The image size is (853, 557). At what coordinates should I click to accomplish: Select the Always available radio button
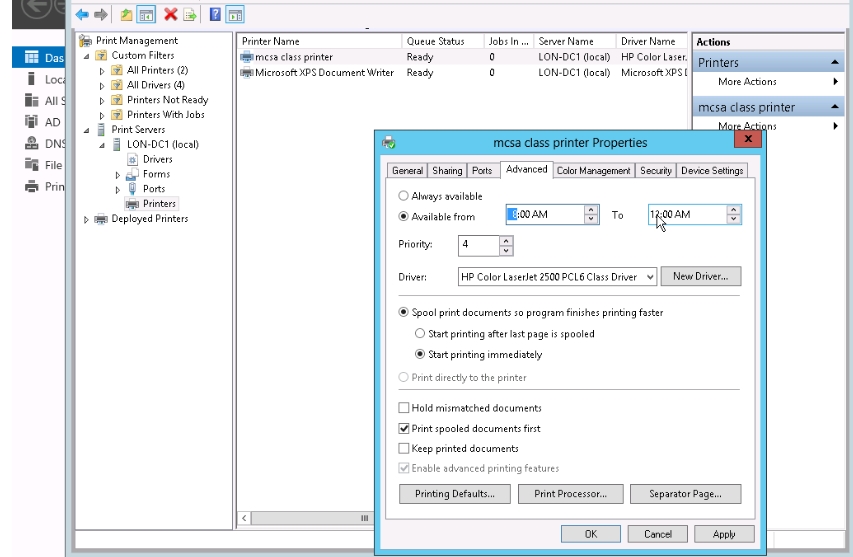pyautogui.click(x=404, y=197)
